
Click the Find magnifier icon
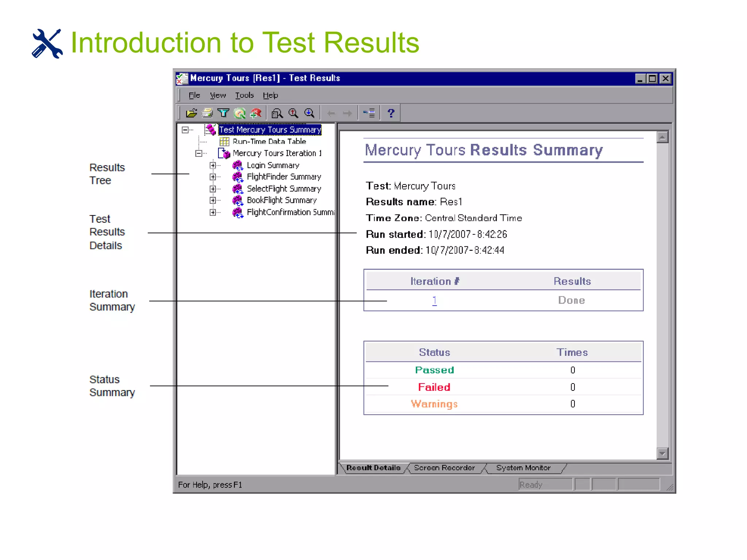pos(277,113)
